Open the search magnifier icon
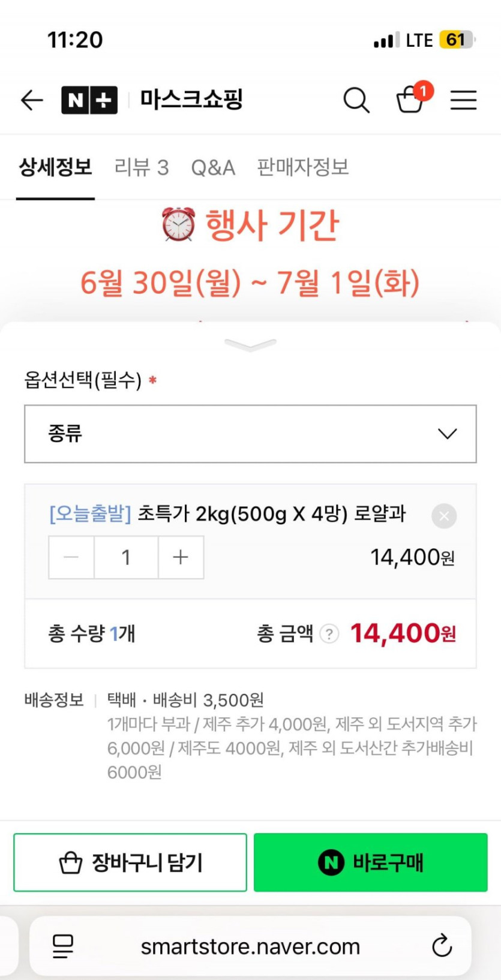Viewport: 501px width, 980px height. click(356, 100)
